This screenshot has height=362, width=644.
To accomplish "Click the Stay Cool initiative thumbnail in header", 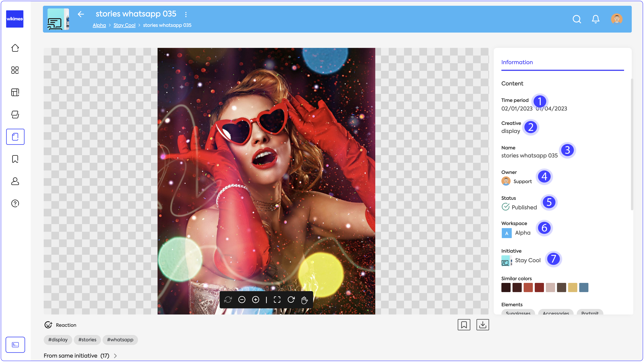I will pos(58,19).
